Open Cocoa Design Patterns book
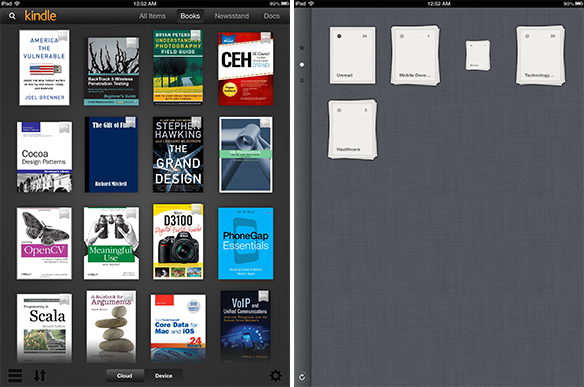 point(44,157)
